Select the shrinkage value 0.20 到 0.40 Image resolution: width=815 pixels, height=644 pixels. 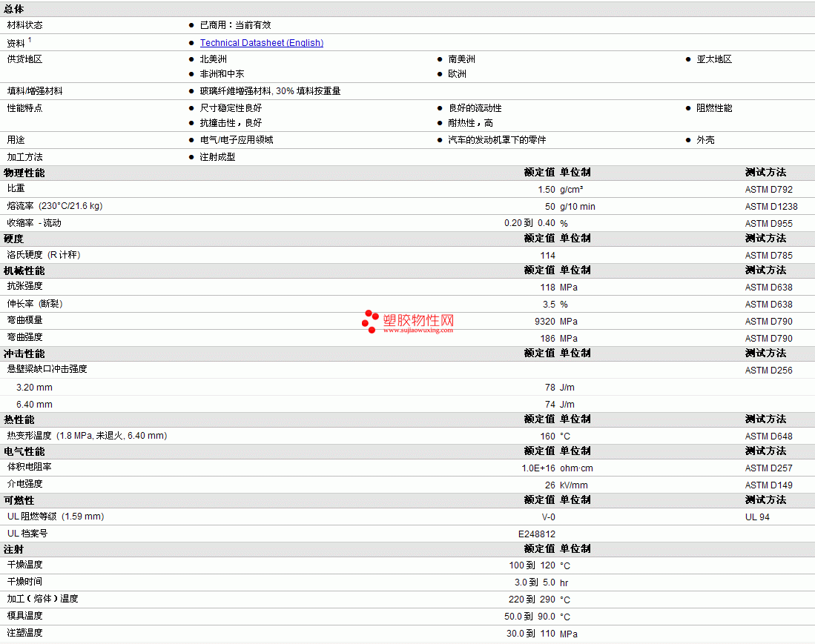click(529, 223)
